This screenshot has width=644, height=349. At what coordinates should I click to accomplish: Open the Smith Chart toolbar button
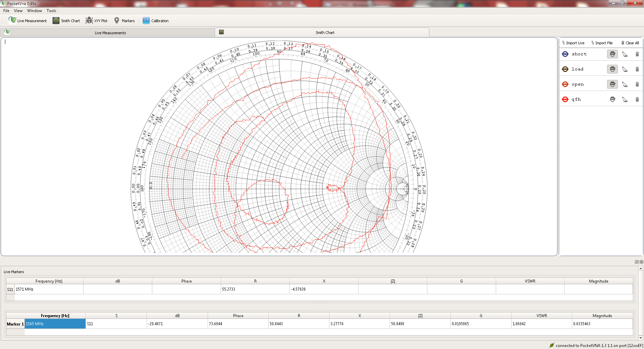pyautogui.click(x=66, y=20)
